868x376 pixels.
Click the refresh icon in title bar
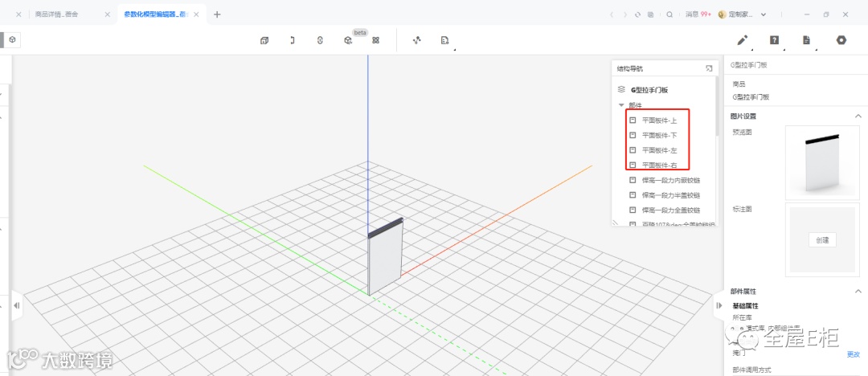637,14
